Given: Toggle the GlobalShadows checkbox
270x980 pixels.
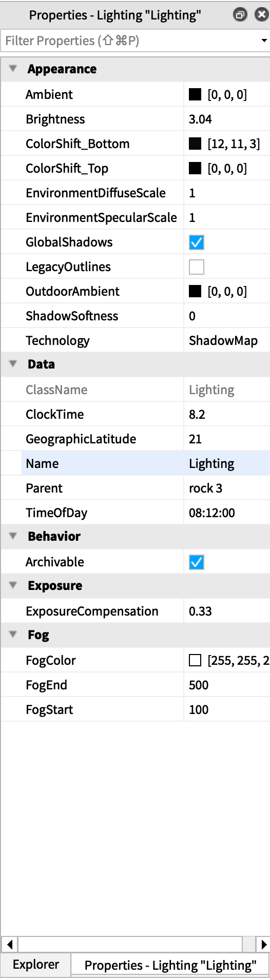Looking at the screenshot, I should tap(197, 242).
